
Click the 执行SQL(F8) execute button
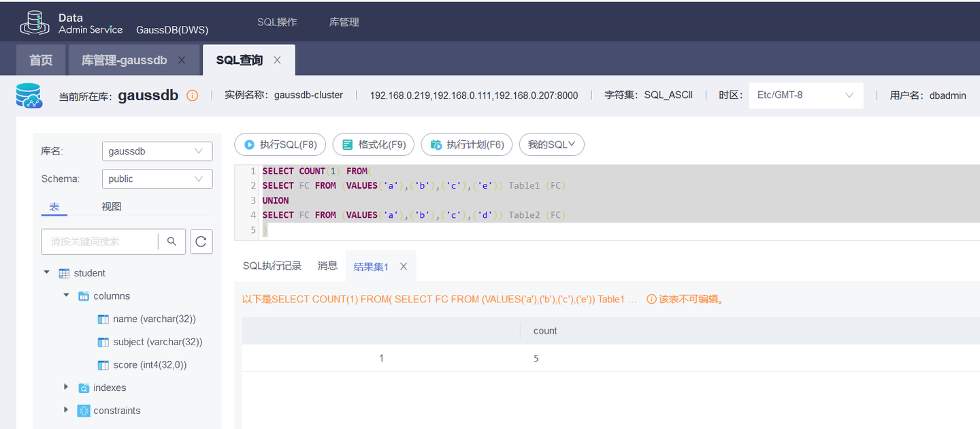[280, 144]
